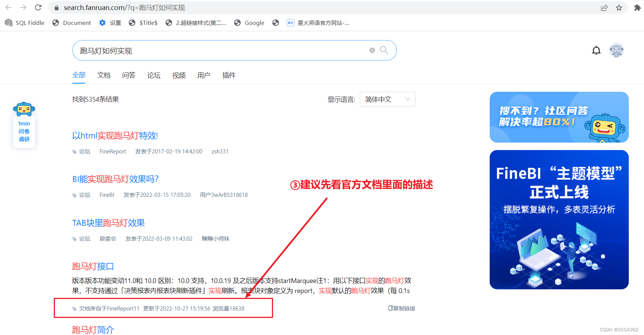Switch to the 文档 tab
The image size is (644, 335).
click(104, 75)
